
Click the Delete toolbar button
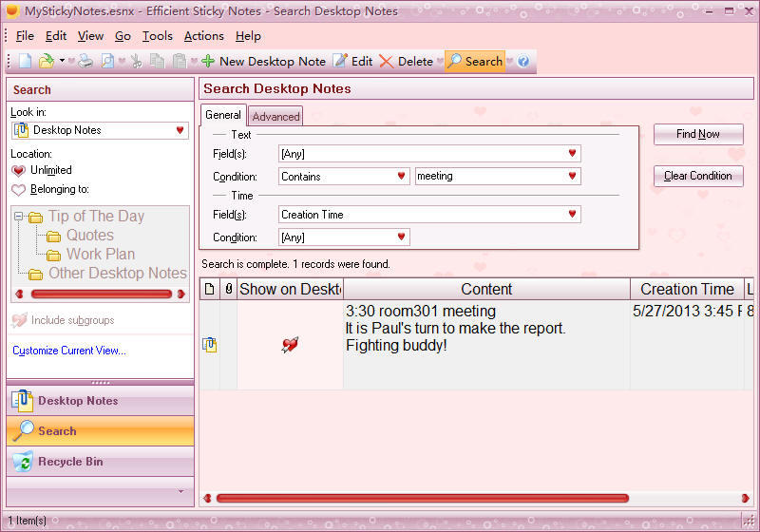tap(407, 62)
